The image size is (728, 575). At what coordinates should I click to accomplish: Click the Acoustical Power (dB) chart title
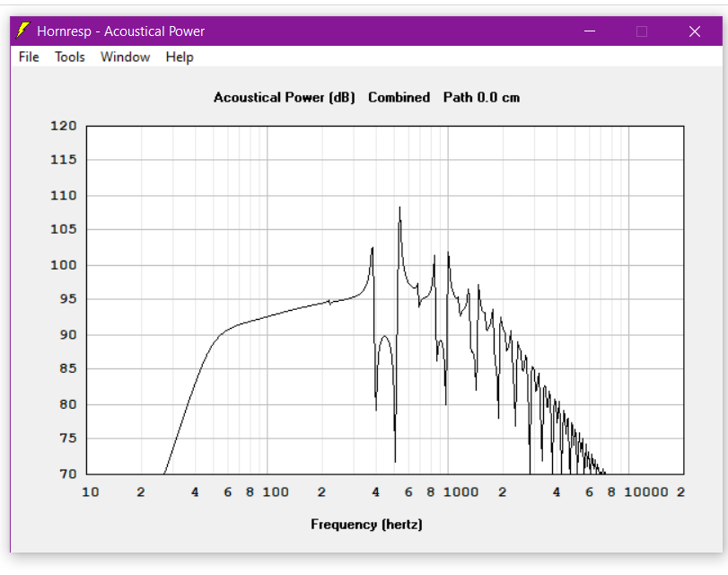pos(285,98)
